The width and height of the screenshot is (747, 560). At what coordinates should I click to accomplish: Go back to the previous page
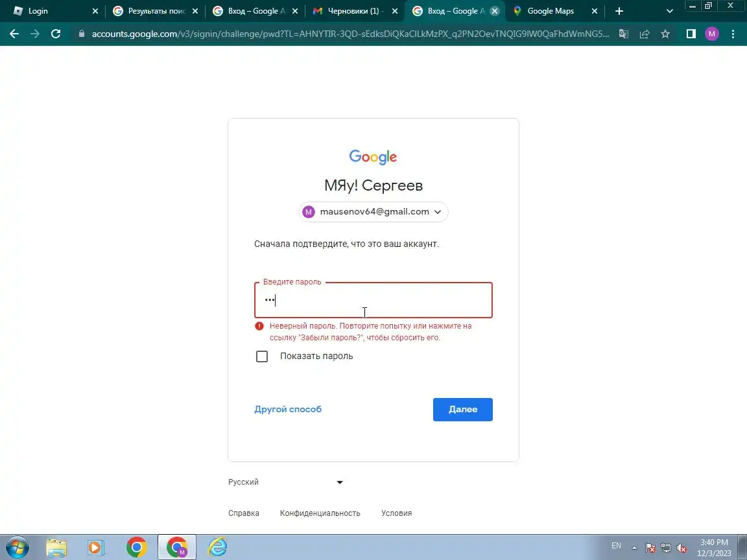(14, 34)
